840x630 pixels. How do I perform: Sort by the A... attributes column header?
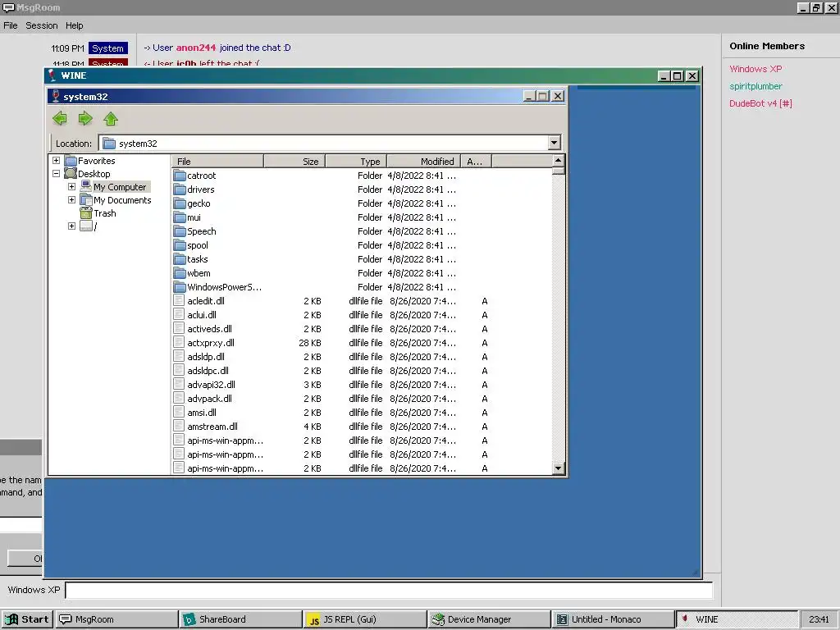[x=477, y=162]
